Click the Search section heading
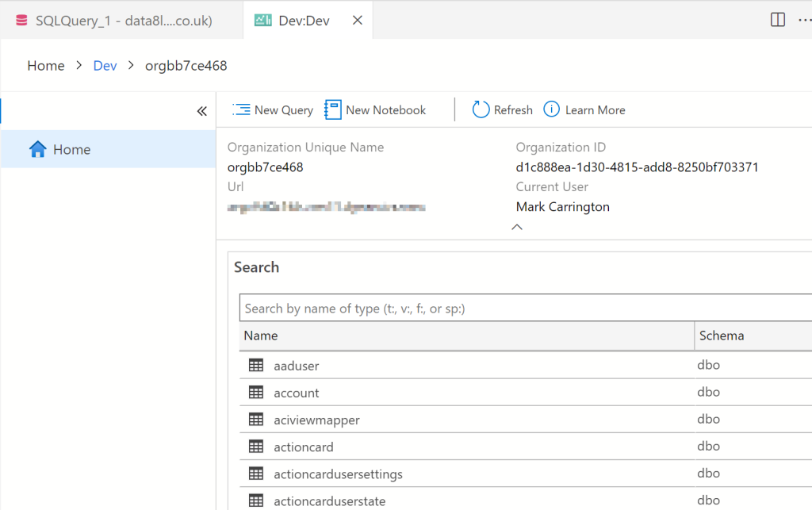The width and height of the screenshot is (812, 510). [256, 267]
